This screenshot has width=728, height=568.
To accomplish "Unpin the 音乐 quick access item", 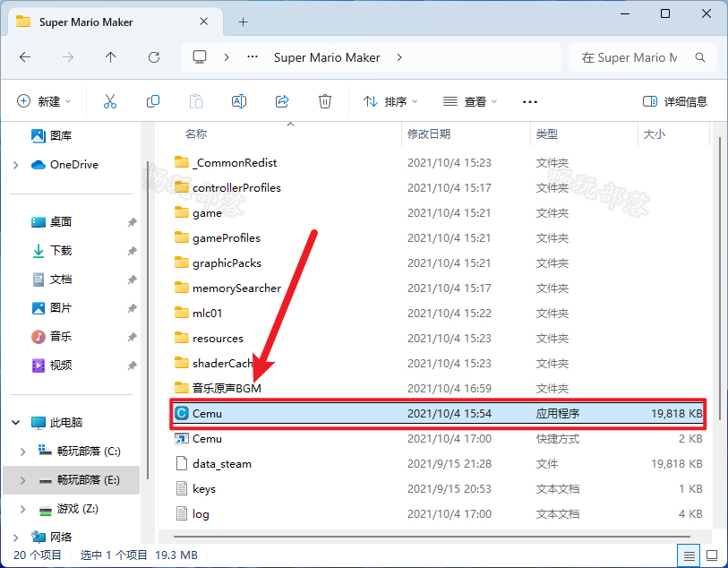I will click(x=132, y=337).
